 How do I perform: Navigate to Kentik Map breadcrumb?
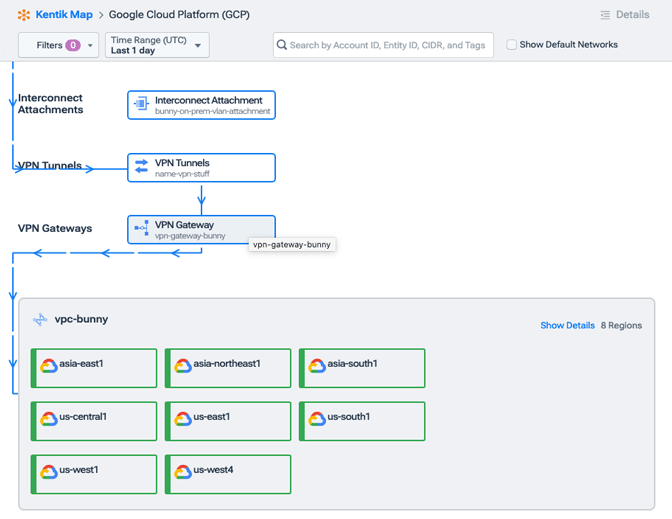tap(64, 15)
